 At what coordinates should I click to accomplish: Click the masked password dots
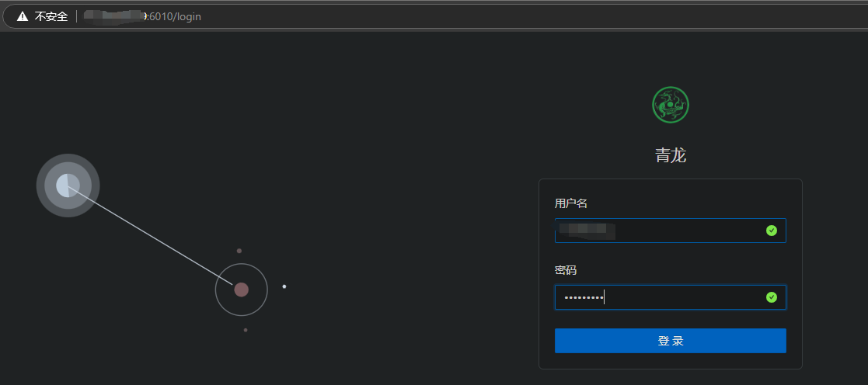click(583, 297)
